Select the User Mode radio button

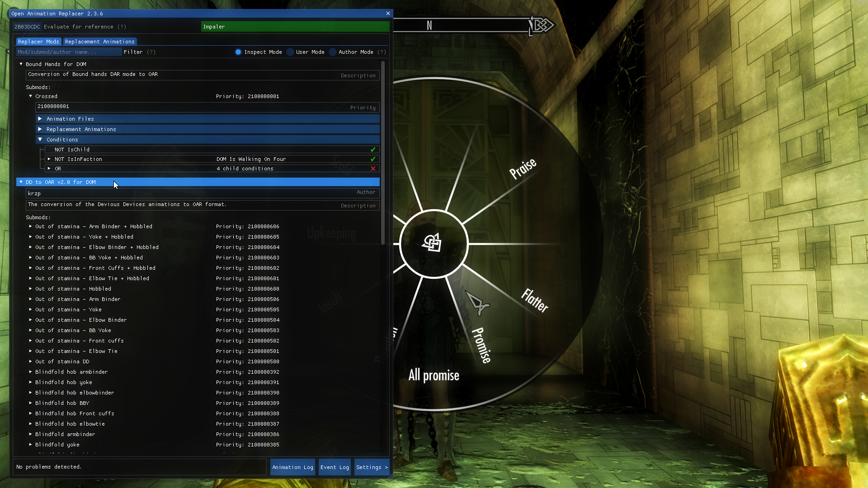pyautogui.click(x=290, y=52)
